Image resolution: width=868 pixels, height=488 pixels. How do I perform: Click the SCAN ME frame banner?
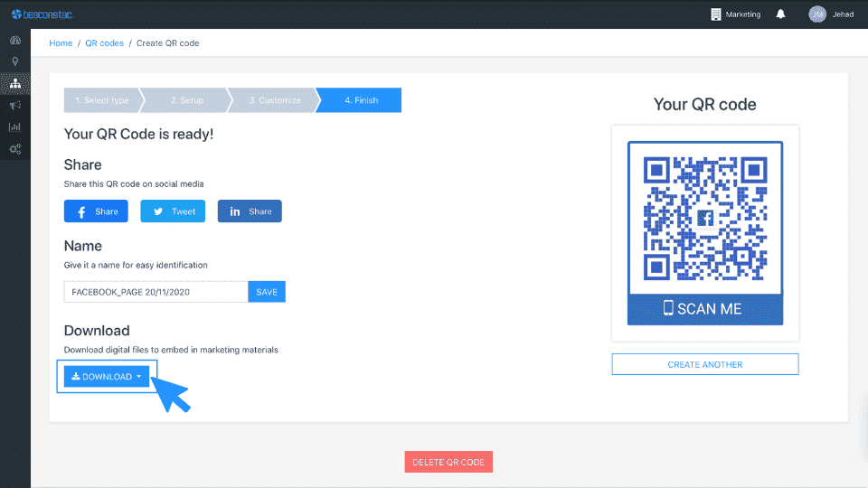pyautogui.click(x=704, y=309)
